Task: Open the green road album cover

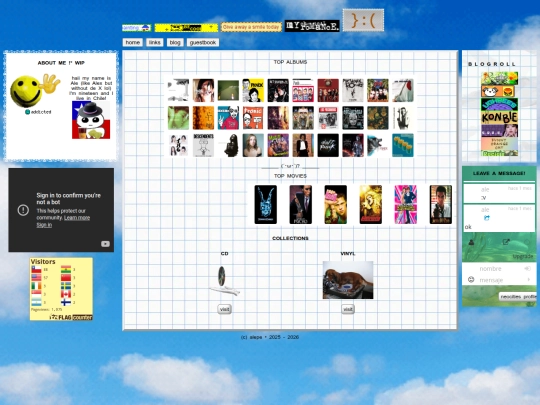Action: [x=228, y=90]
